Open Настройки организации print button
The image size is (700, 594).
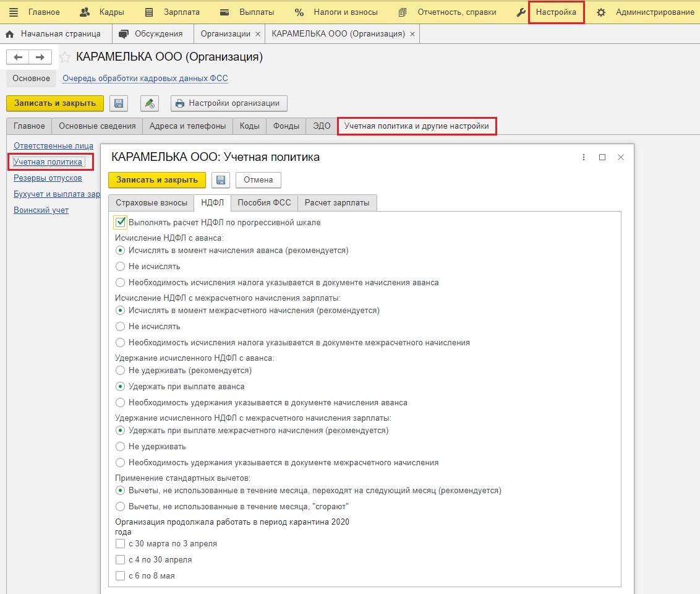point(229,103)
